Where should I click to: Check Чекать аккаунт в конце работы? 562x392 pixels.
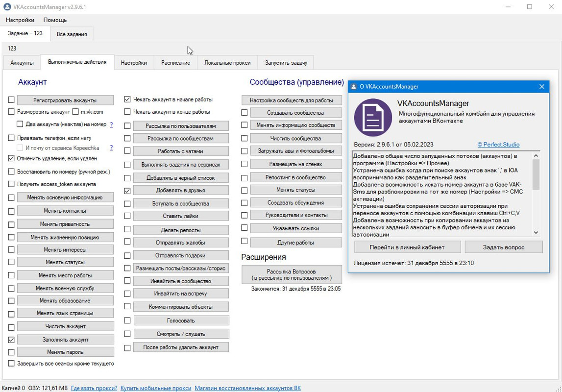click(x=127, y=112)
